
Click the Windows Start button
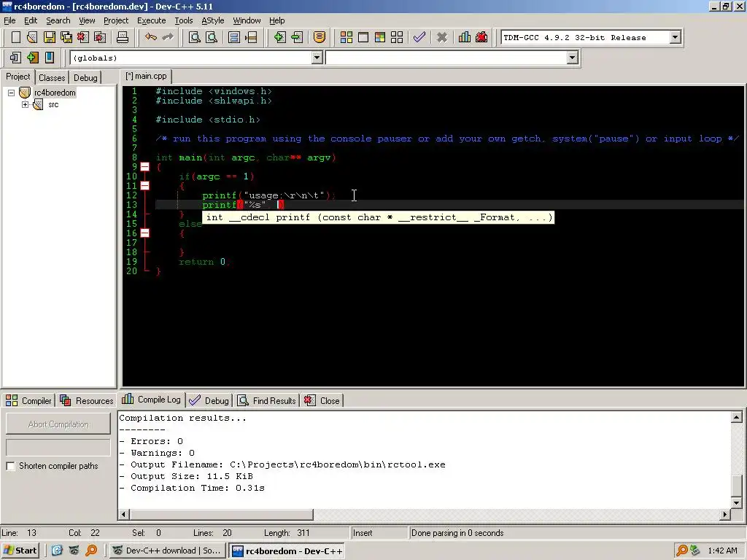pyautogui.click(x=20, y=551)
